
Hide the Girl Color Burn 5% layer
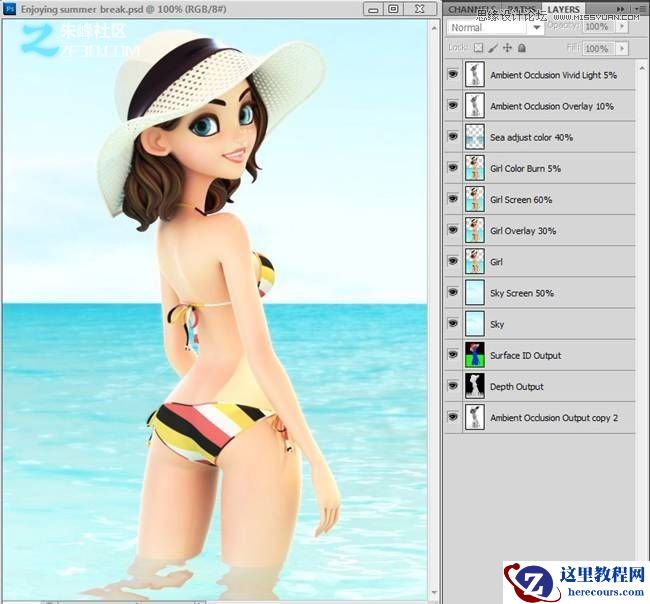453,167
